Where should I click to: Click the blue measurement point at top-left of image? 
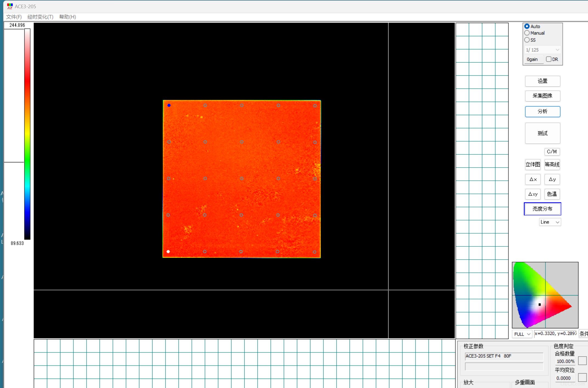[x=169, y=105]
